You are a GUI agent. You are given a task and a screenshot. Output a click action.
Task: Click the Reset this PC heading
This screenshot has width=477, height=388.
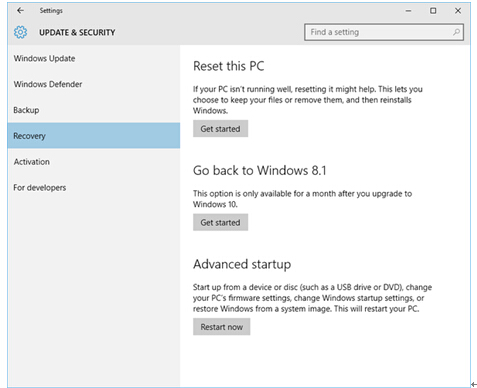click(229, 66)
